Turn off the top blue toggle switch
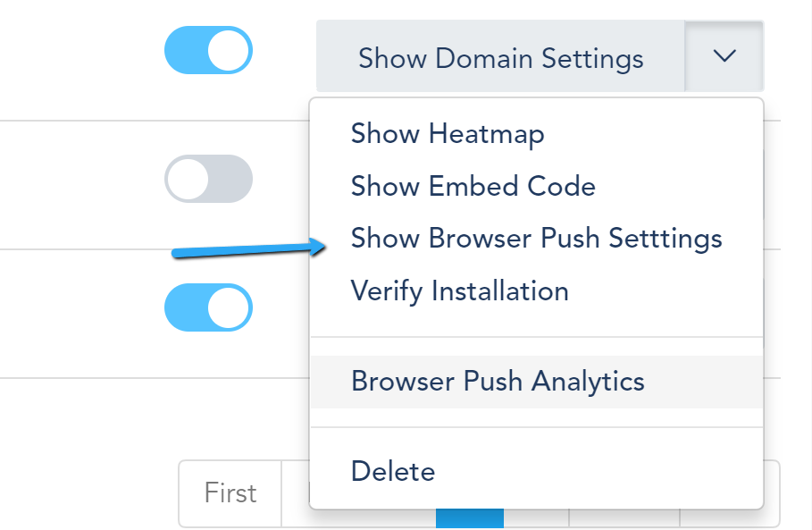 click(208, 50)
